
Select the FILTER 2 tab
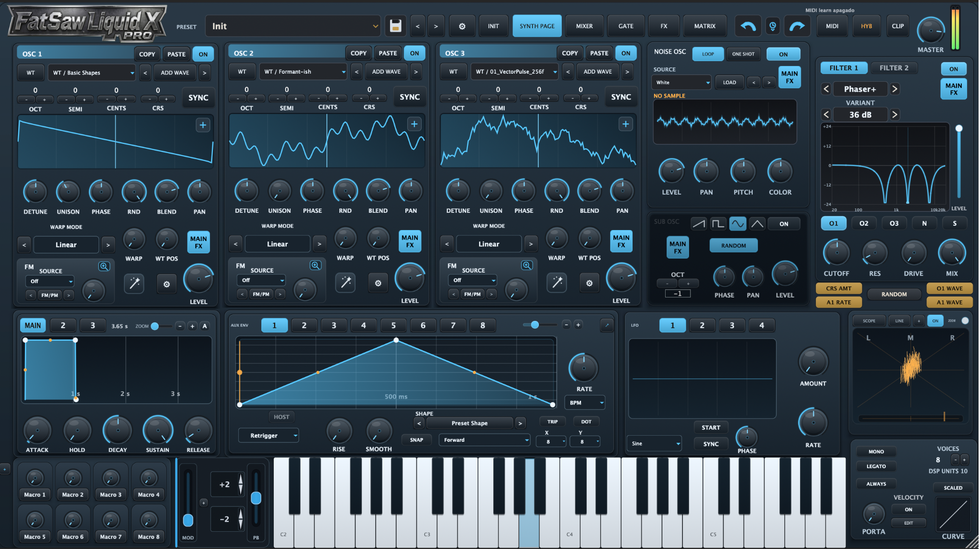coord(893,68)
